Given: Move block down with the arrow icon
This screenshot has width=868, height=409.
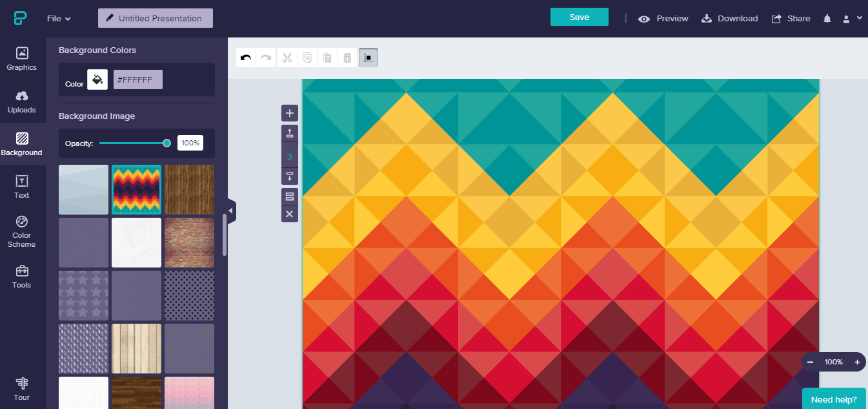Looking at the screenshot, I should pos(290,176).
